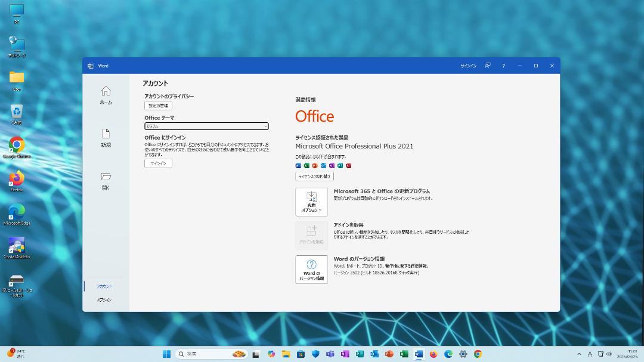Open Task View from the taskbar
This screenshot has height=362, width=644.
(x=256, y=354)
